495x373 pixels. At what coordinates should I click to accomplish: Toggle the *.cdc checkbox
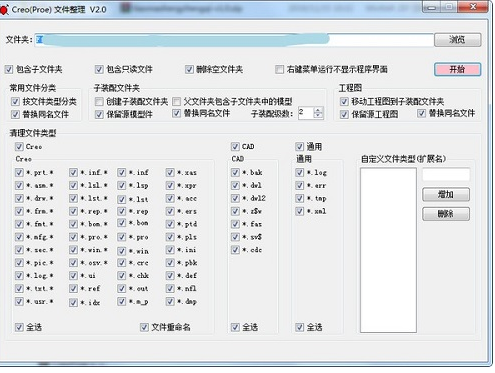click(x=235, y=250)
